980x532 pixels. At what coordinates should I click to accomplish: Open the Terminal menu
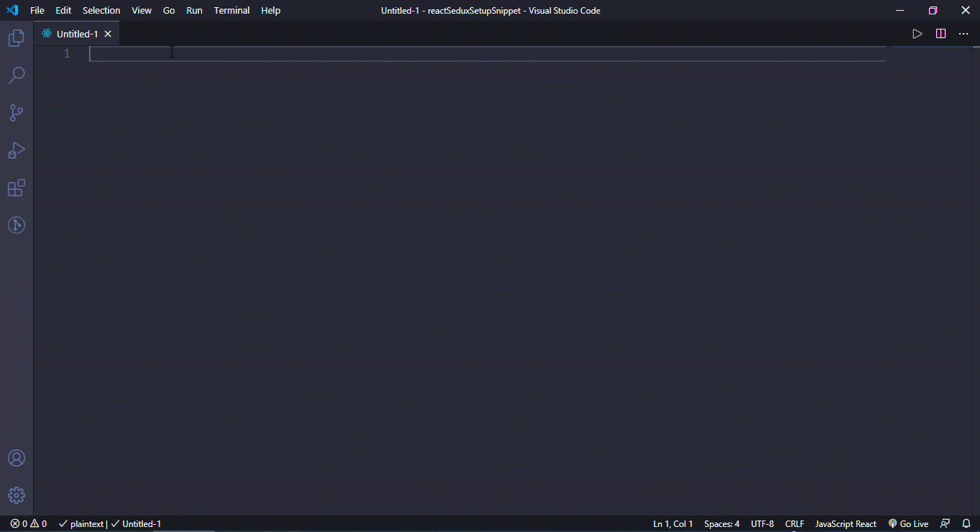pos(232,10)
